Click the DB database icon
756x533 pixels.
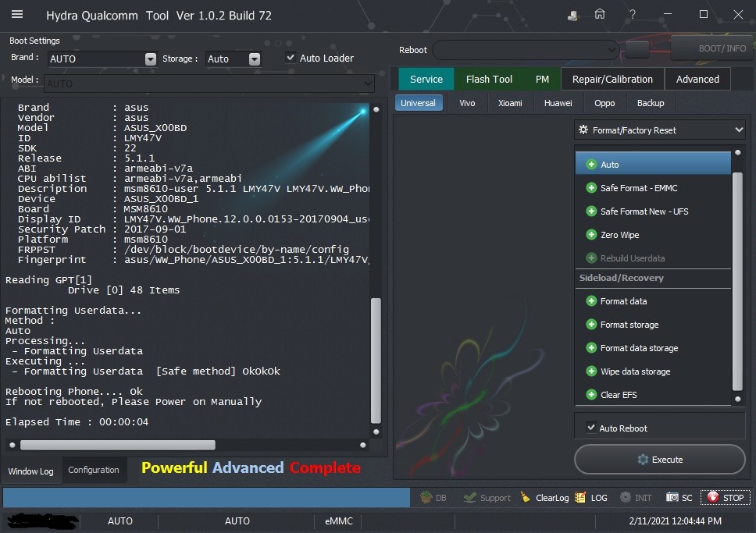[x=426, y=497]
